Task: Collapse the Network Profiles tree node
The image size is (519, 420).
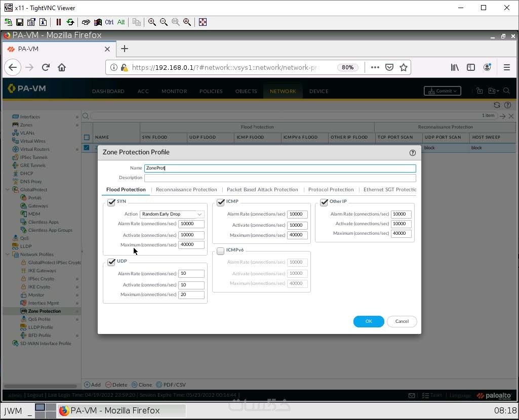Action: (x=7, y=255)
